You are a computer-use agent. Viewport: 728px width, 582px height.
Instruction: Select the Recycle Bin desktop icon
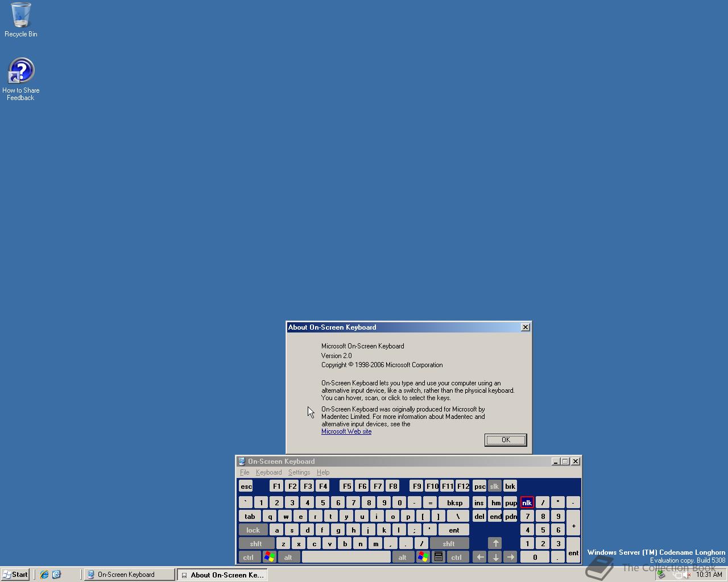pos(21,20)
